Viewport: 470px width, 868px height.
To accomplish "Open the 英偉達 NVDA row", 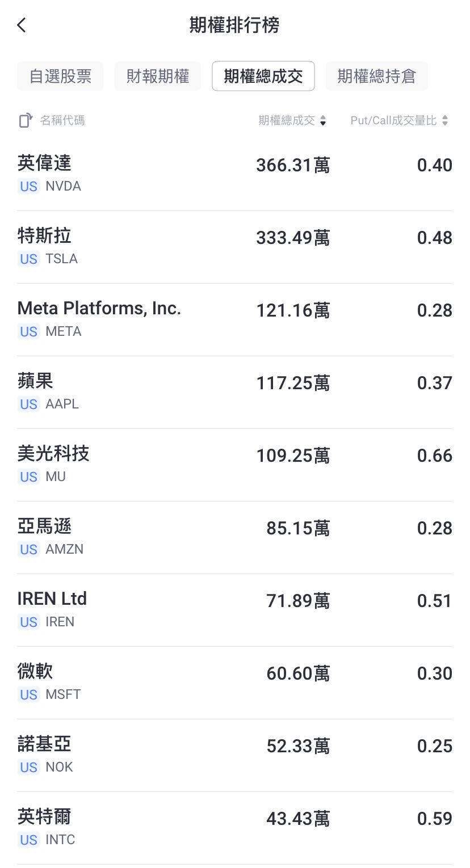I will pyautogui.click(x=235, y=175).
